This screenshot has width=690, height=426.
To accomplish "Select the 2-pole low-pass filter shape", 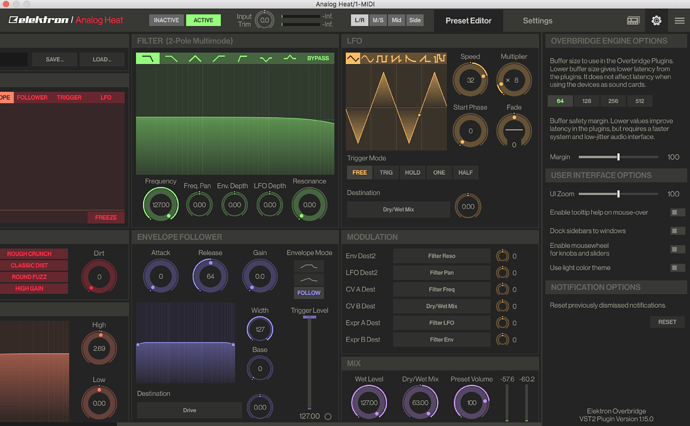I will (x=147, y=58).
